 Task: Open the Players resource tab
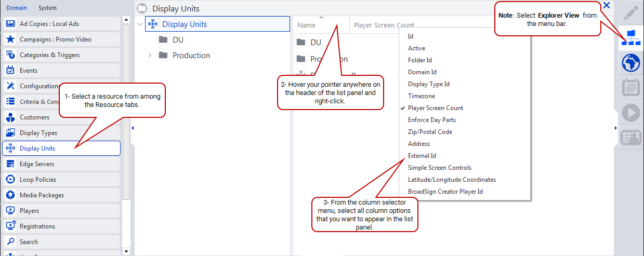pyautogui.click(x=29, y=211)
